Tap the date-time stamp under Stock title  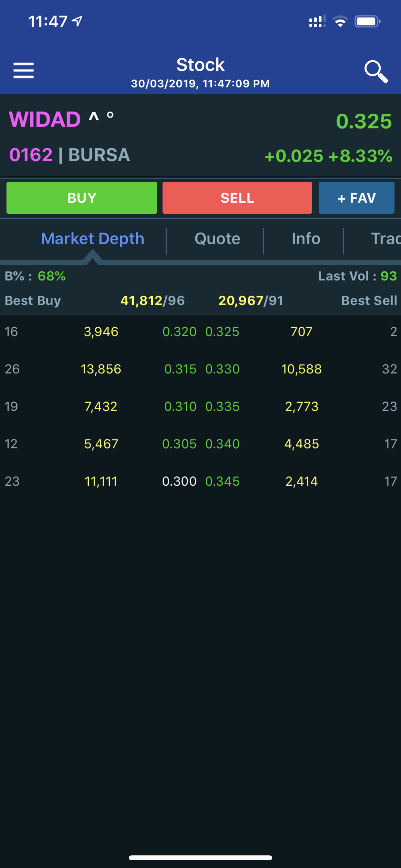[200, 84]
